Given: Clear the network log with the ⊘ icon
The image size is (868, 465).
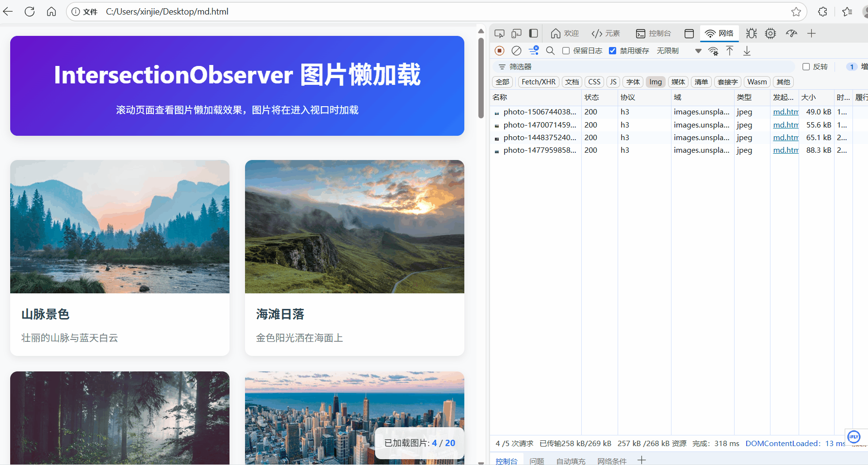Looking at the screenshot, I should (516, 50).
